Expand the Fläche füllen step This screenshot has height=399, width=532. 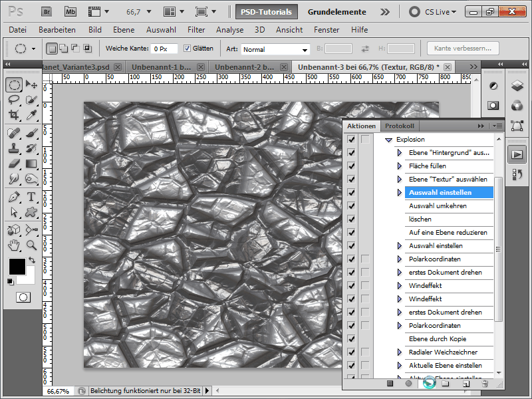tap(400, 166)
